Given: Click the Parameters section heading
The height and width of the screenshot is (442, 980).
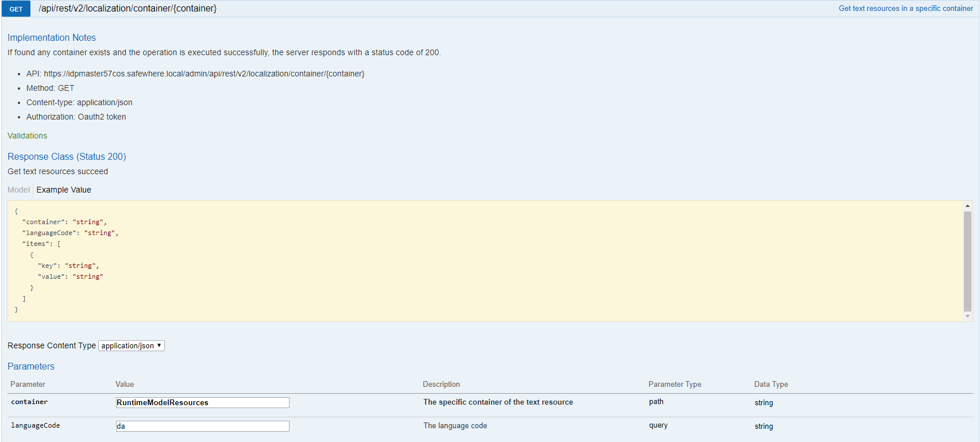Looking at the screenshot, I should coord(31,366).
